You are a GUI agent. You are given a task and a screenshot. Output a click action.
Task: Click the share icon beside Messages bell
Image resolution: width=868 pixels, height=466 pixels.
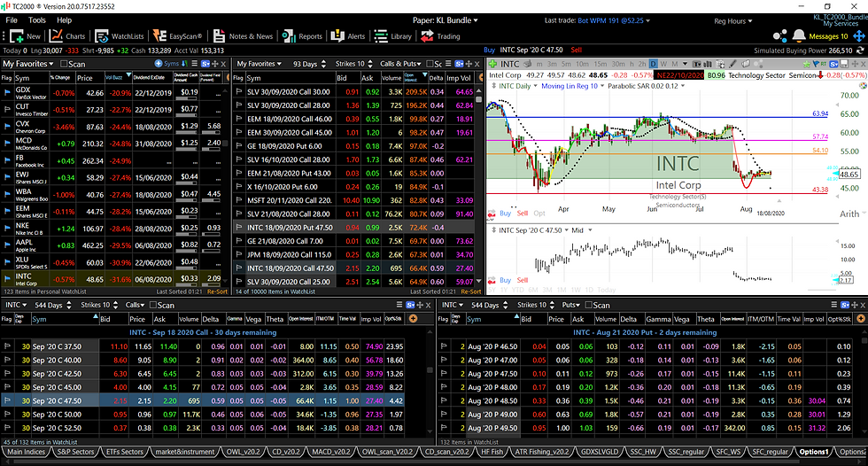click(x=780, y=36)
